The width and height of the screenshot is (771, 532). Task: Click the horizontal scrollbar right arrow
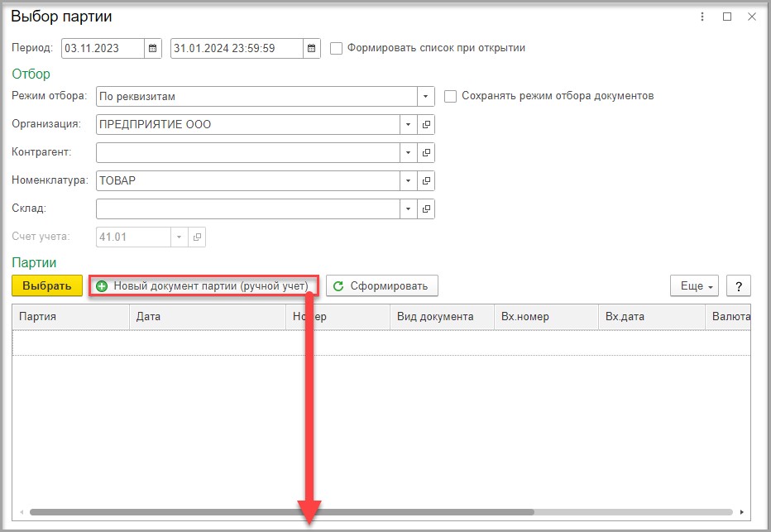pos(741,512)
